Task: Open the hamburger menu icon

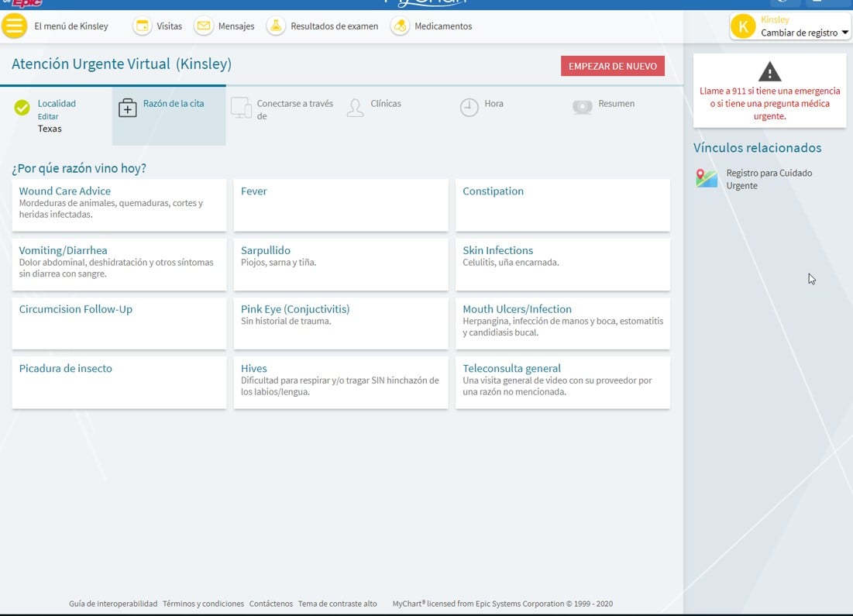Action: click(x=15, y=26)
